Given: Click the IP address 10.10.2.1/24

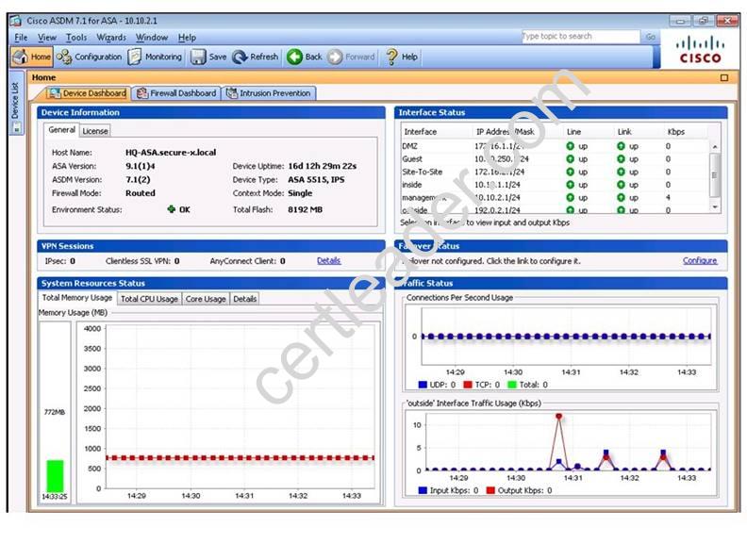Looking at the screenshot, I should pyautogui.click(x=497, y=198).
